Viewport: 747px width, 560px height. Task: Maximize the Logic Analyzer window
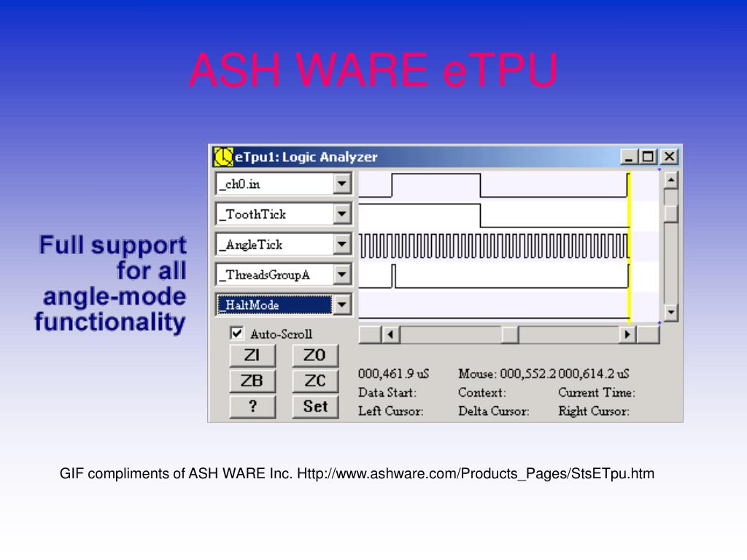click(x=648, y=157)
